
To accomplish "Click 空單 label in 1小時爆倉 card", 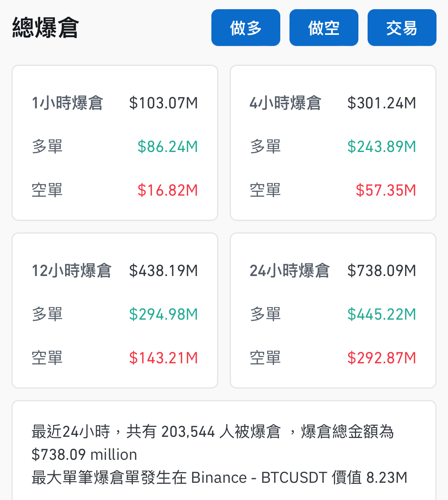I will (47, 190).
